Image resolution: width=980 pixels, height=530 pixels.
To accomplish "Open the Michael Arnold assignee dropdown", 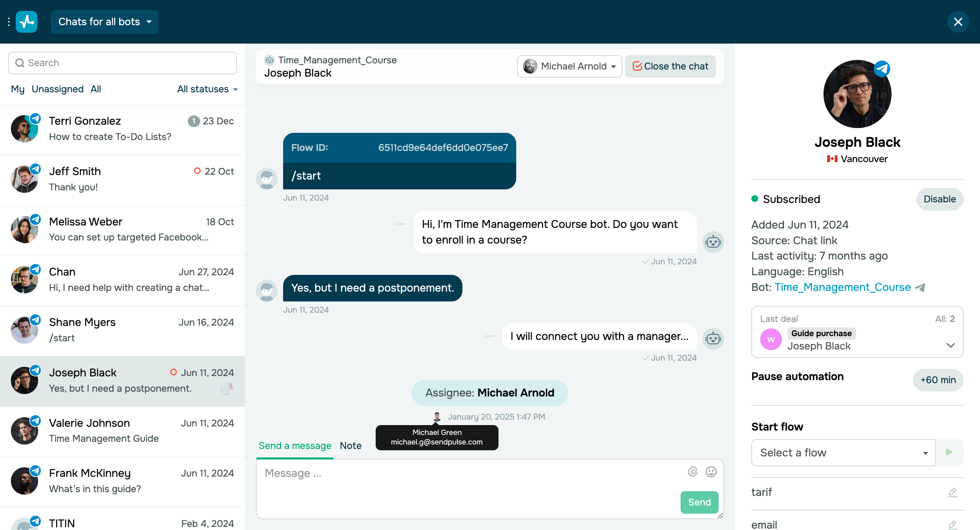I will point(569,66).
